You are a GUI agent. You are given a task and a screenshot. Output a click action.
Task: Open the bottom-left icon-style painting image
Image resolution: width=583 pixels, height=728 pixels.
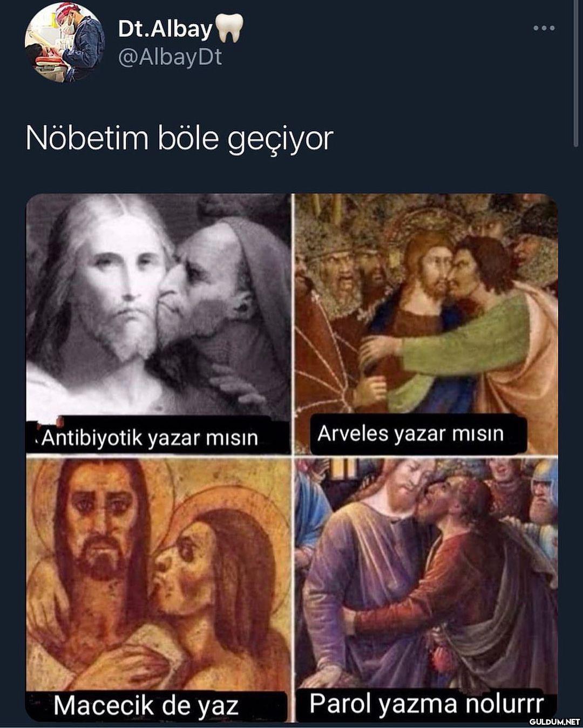click(x=158, y=589)
